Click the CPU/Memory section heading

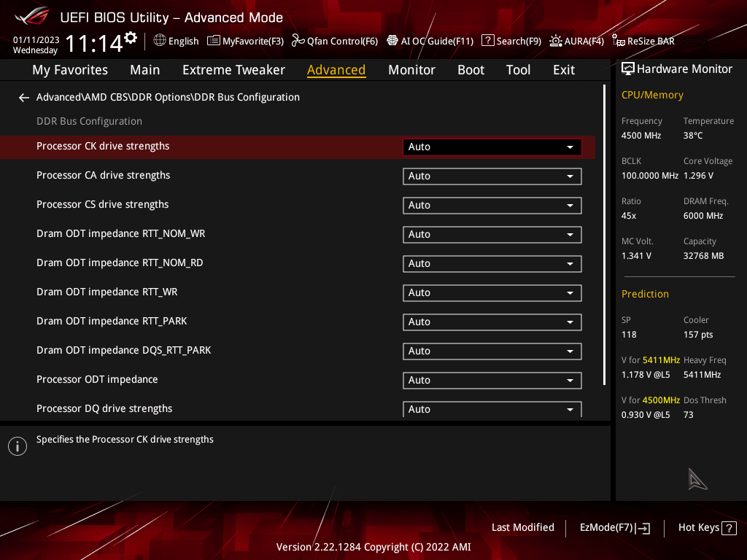(652, 96)
